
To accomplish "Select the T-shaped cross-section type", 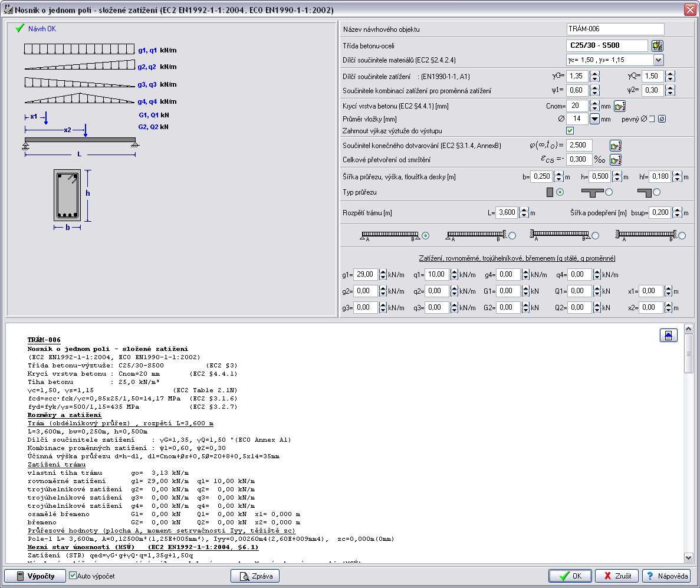I will 609,192.
